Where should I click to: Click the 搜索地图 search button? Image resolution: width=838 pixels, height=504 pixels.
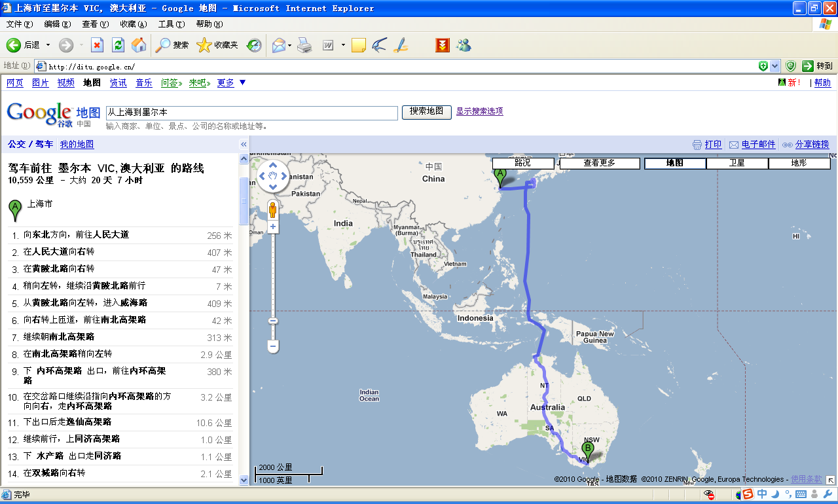(427, 112)
